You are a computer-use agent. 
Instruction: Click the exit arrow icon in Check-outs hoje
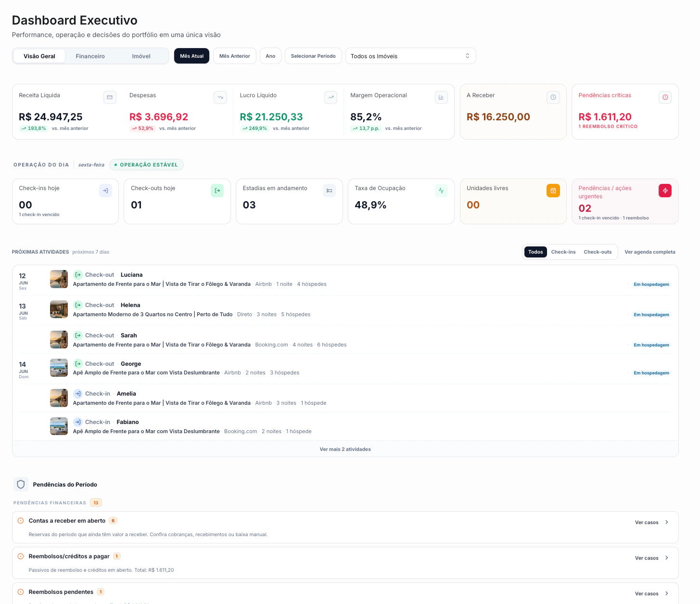click(x=217, y=191)
